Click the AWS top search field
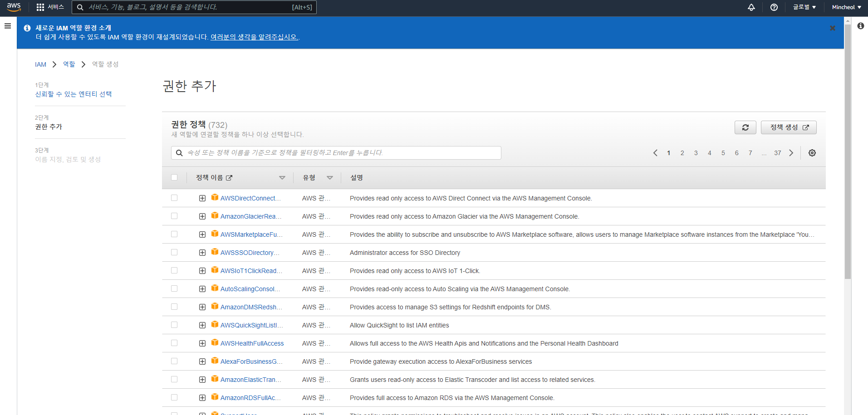868x415 pixels. (194, 7)
